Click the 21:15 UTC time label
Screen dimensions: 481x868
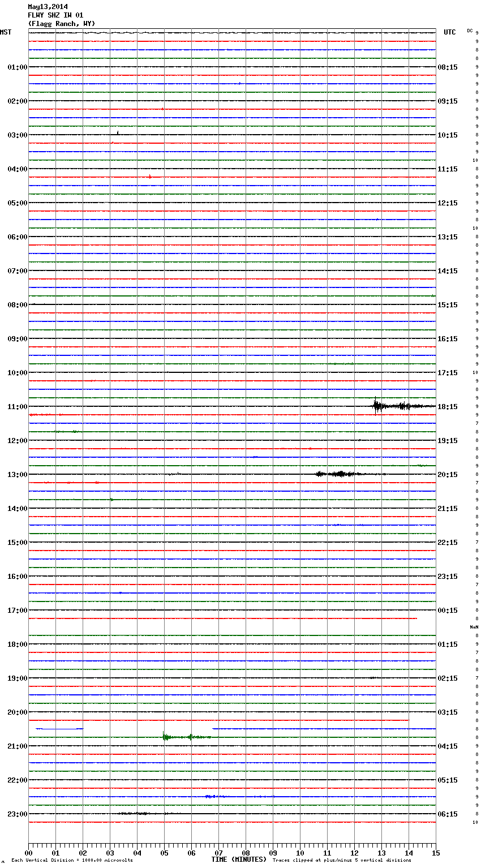tap(448, 509)
